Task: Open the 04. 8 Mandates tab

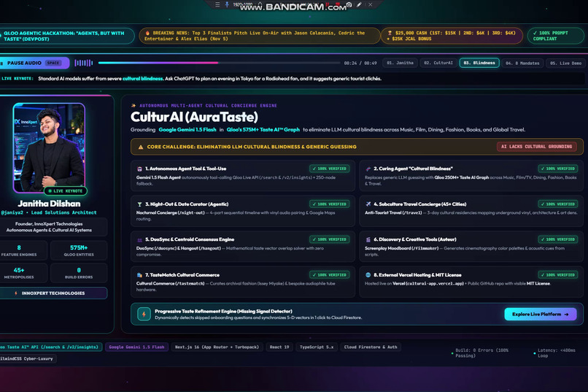Action: [x=522, y=63]
